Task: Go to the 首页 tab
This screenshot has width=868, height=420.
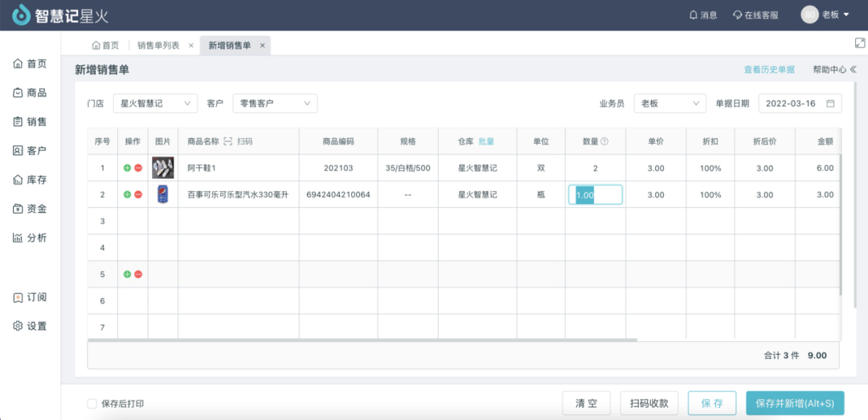Action: coord(105,46)
